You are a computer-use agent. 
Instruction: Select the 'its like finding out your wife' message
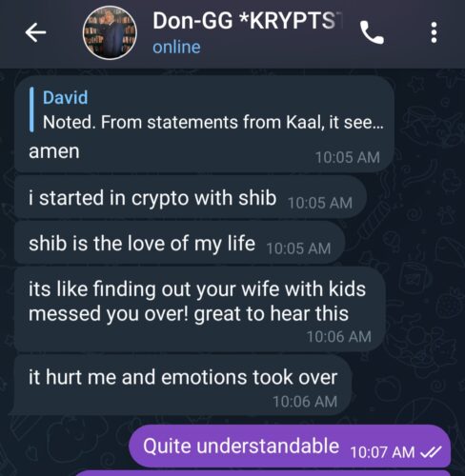point(200,309)
